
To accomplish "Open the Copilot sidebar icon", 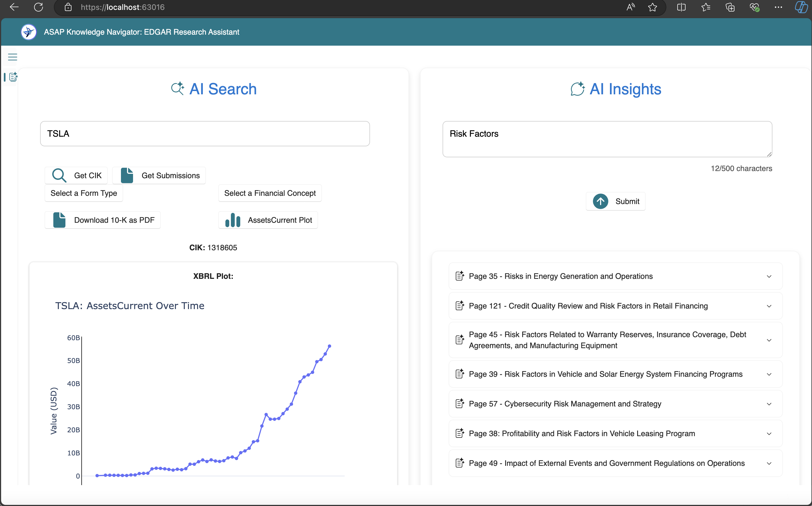I will [801, 7].
